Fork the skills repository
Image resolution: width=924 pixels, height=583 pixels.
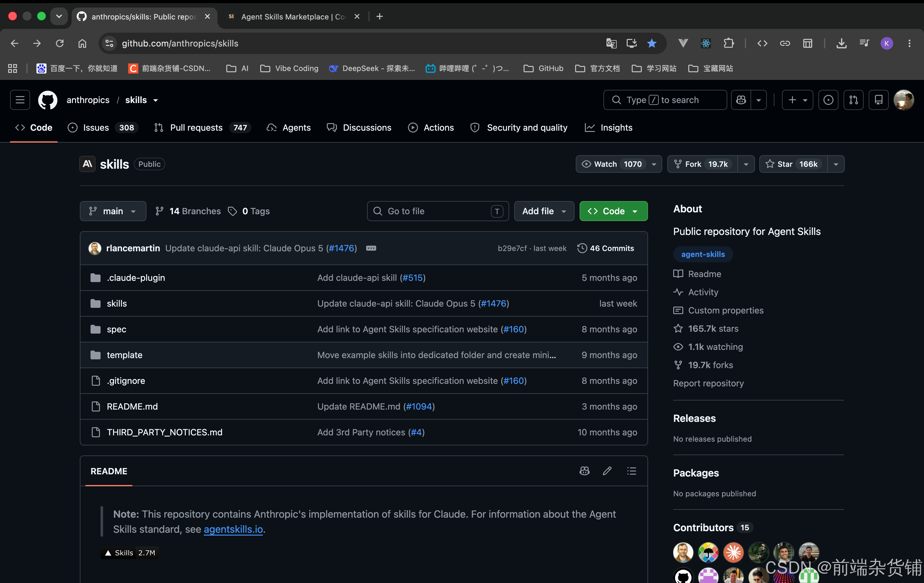pos(702,164)
